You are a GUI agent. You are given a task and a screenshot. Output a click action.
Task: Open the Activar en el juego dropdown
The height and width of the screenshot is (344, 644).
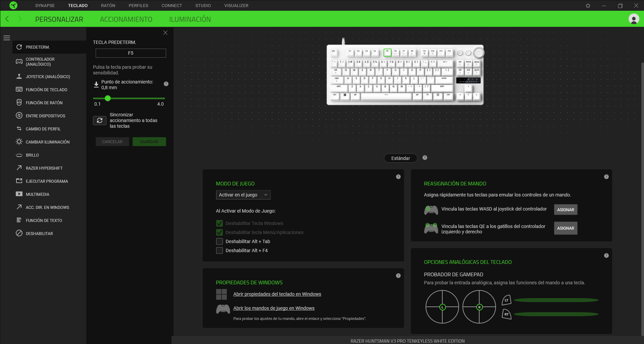point(243,195)
